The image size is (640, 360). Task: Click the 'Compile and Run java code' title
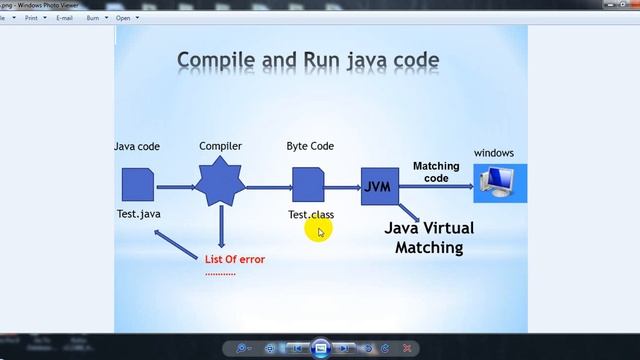tap(308, 60)
